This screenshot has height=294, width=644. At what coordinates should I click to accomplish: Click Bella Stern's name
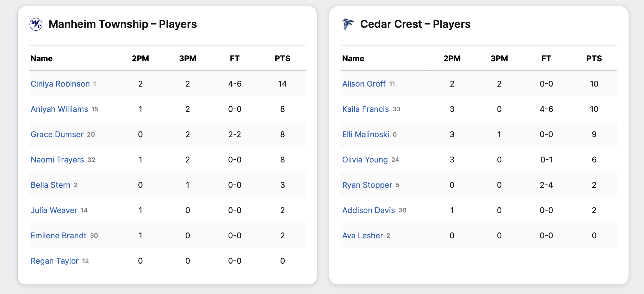51,185
